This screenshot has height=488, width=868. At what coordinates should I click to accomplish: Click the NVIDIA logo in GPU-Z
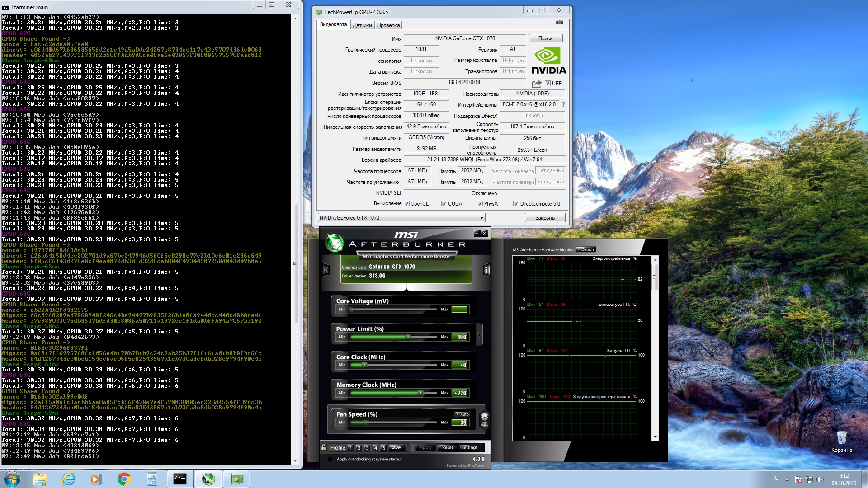tap(548, 61)
